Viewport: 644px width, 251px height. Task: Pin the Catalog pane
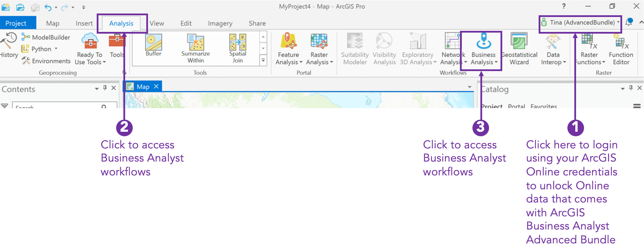[631, 88]
